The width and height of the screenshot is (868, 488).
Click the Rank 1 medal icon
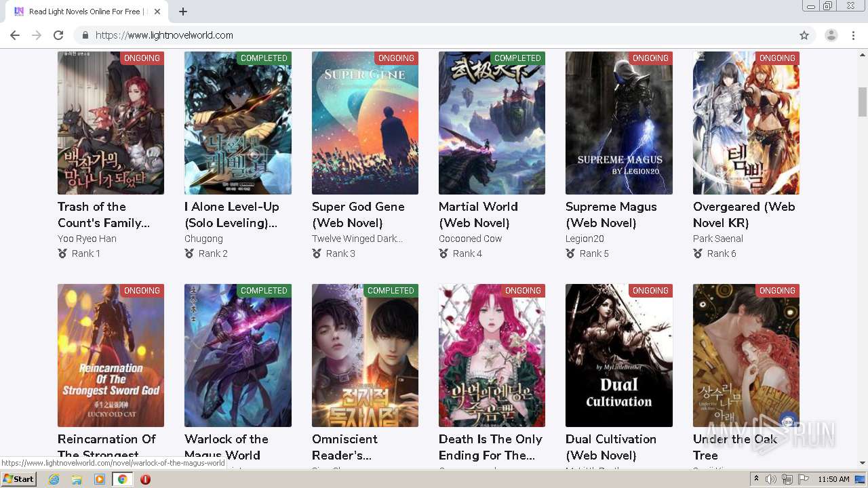(62, 253)
